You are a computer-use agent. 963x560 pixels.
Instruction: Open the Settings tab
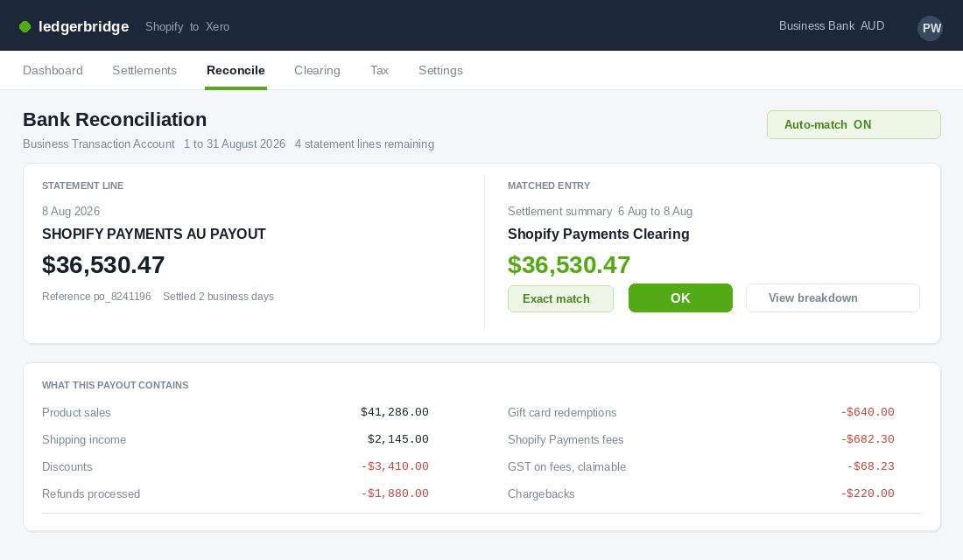(x=440, y=71)
